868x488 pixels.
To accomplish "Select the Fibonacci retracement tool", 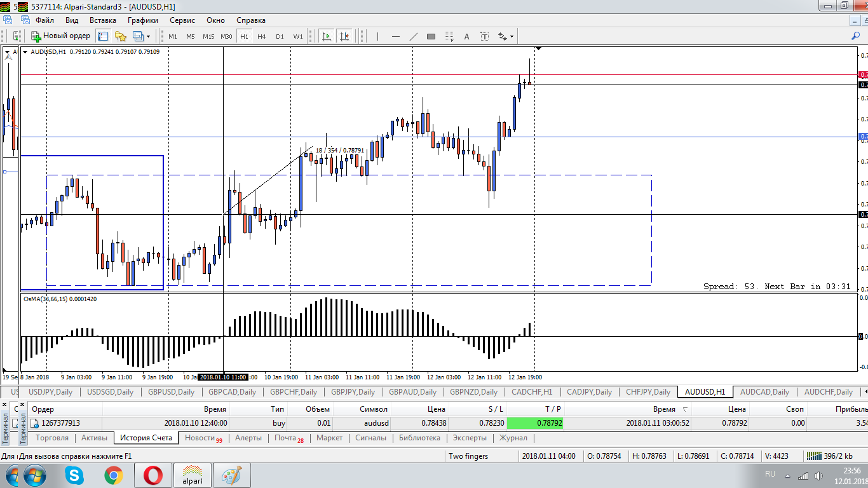I will (449, 36).
